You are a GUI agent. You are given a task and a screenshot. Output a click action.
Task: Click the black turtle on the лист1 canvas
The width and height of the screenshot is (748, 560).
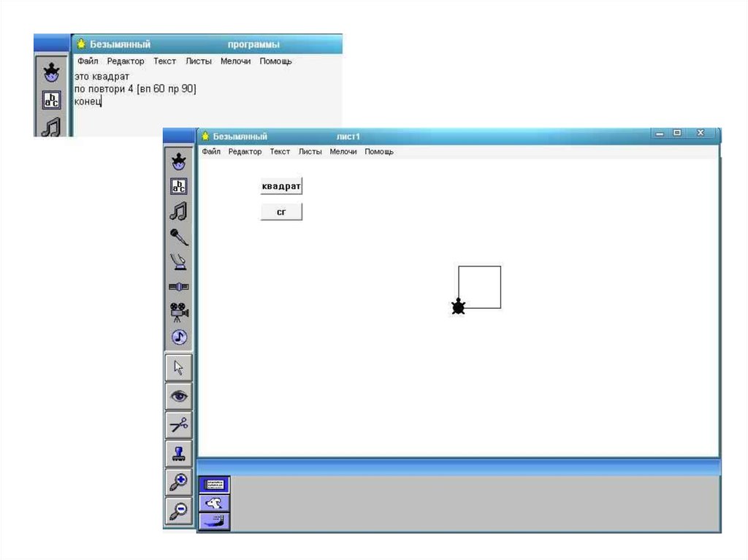(459, 306)
